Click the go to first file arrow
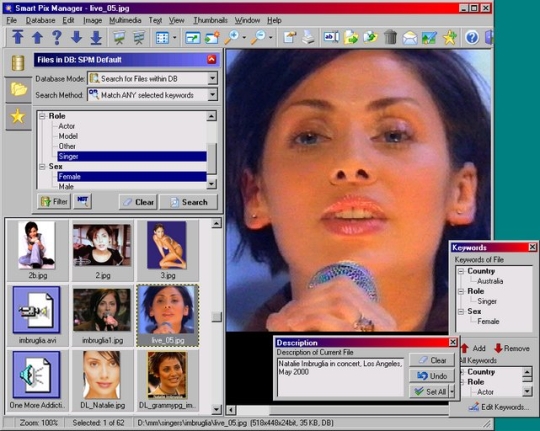540x431 pixels. click(18, 37)
